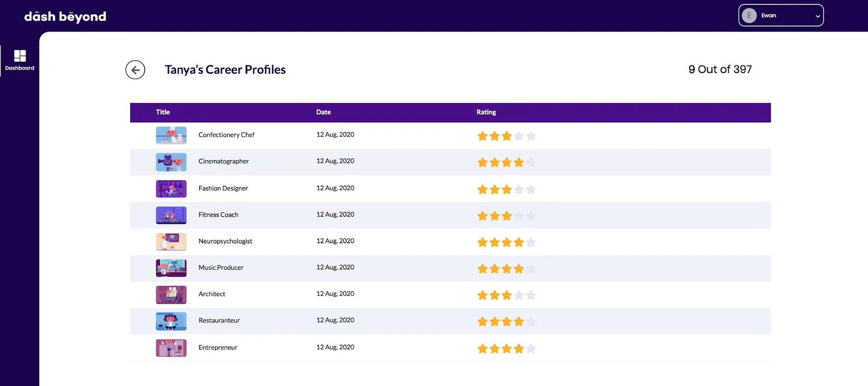The image size is (868, 386).
Task: Open the Cinematographer thumbnail
Action: [x=171, y=162]
